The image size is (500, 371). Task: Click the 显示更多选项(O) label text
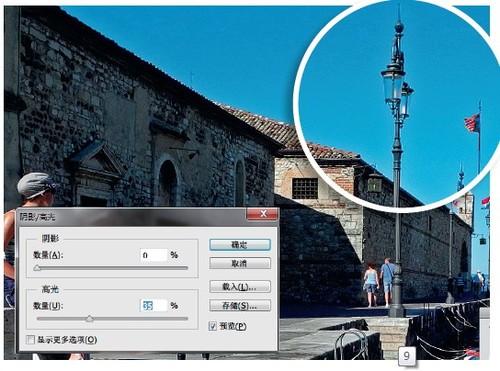[x=67, y=340]
